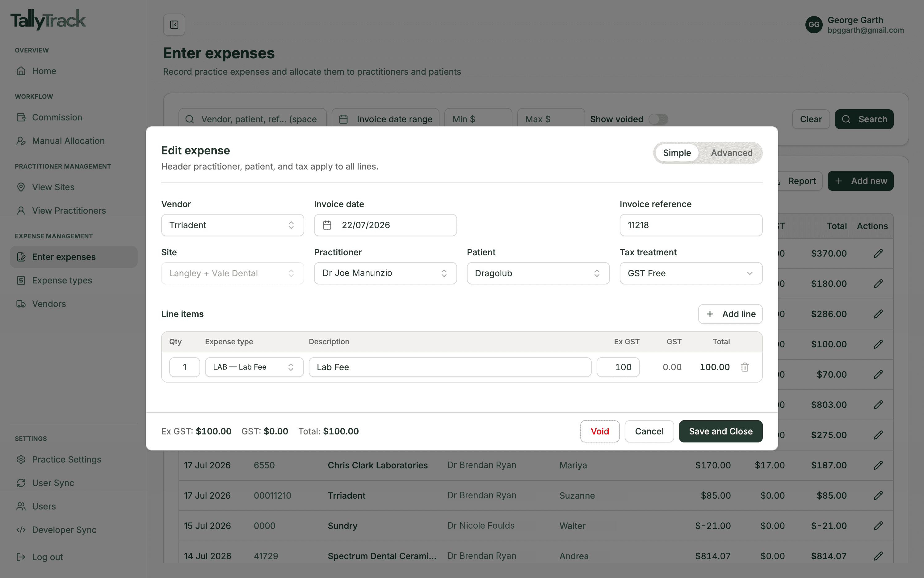Focus the Lab Fee description field
Viewport: 924px width, 578px height.
(450, 367)
